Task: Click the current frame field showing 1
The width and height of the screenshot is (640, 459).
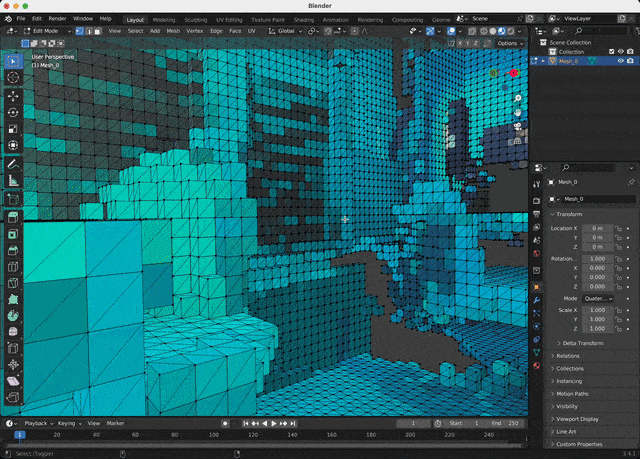Action: pos(413,424)
